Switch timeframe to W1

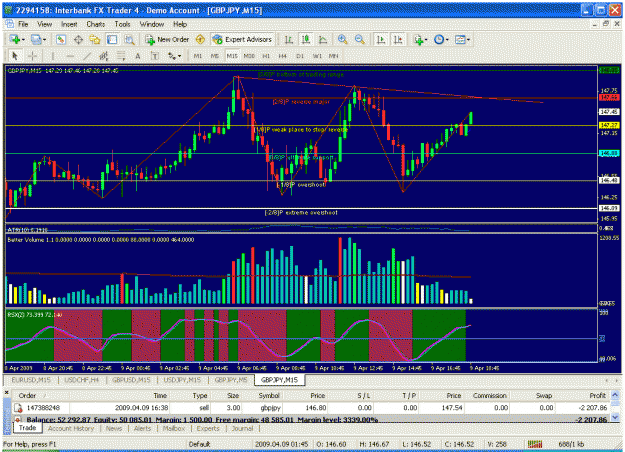tap(317, 56)
